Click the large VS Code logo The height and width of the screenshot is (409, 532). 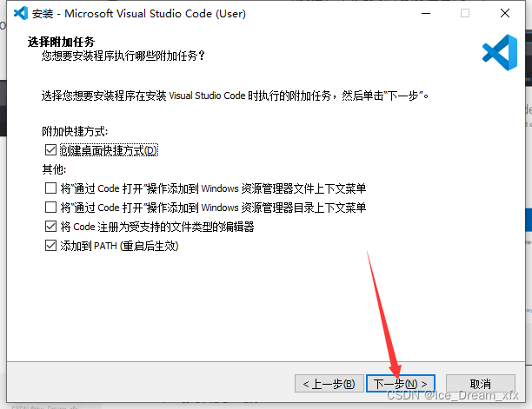click(500, 52)
